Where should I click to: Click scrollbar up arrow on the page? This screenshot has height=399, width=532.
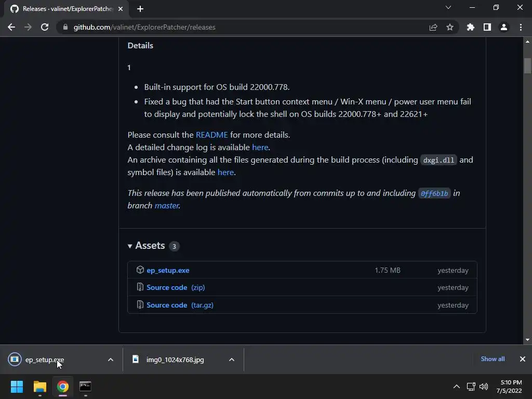click(x=527, y=42)
